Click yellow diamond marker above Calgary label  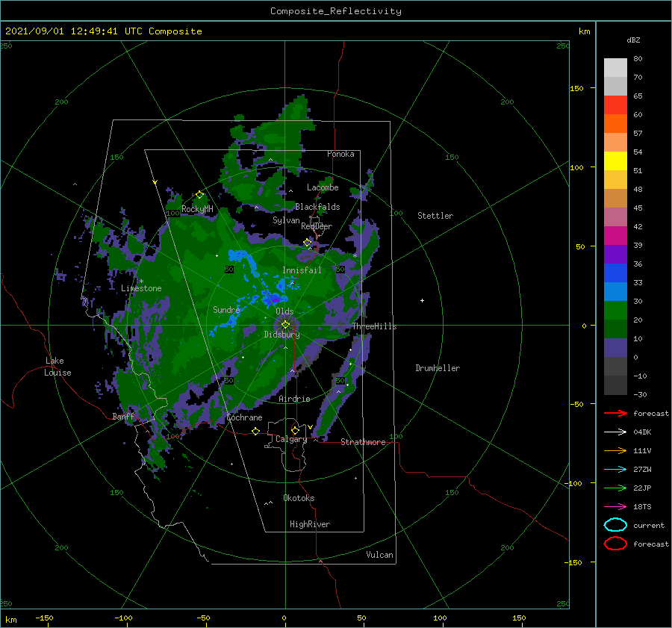pyautogui.click(x=295, y=430)
